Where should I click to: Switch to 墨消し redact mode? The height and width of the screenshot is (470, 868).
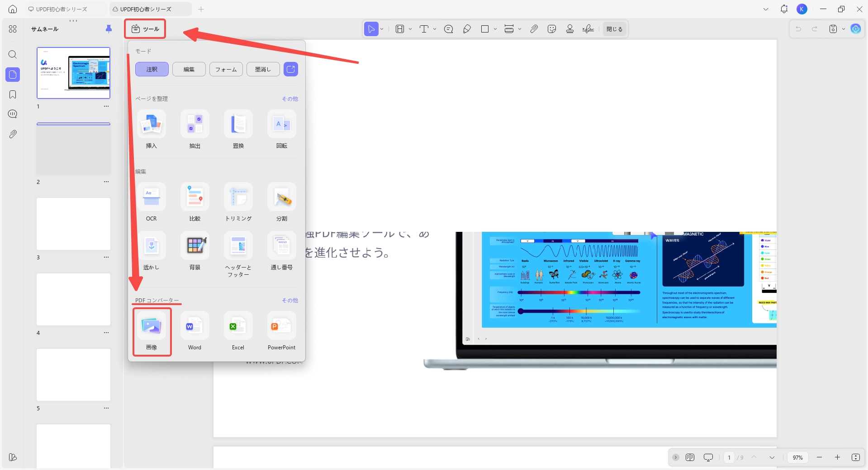(263, 69)
